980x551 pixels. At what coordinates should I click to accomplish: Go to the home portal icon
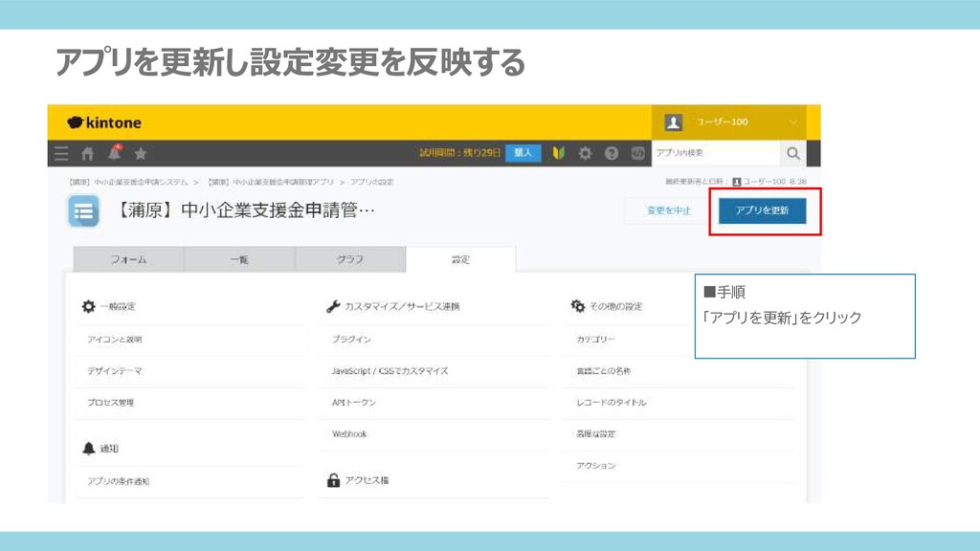point(87,153)
